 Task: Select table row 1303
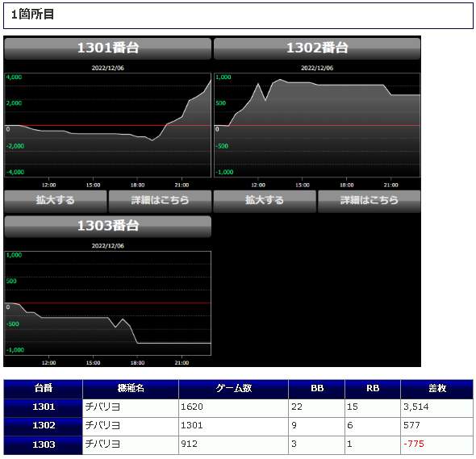pyautogui.click(x=238, y=445)
